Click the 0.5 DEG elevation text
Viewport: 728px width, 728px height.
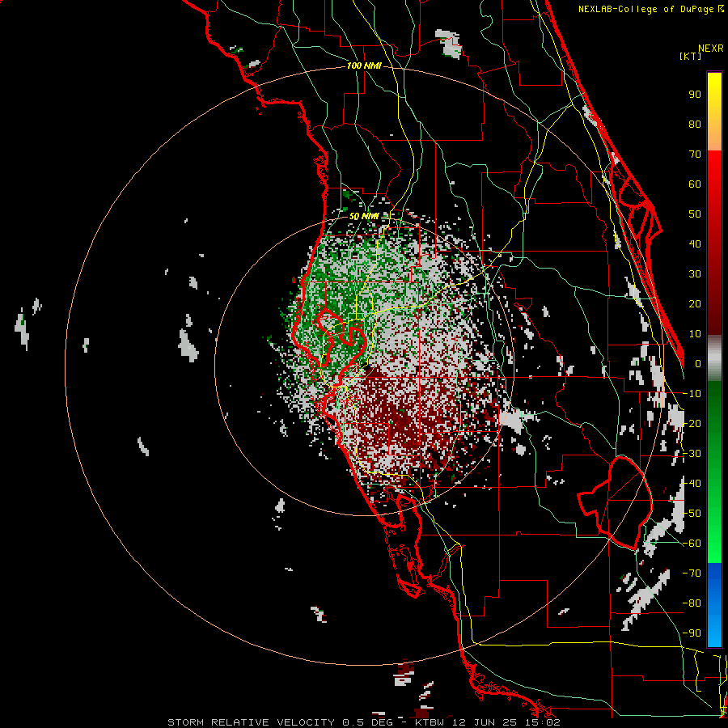(x=368, y=722)
